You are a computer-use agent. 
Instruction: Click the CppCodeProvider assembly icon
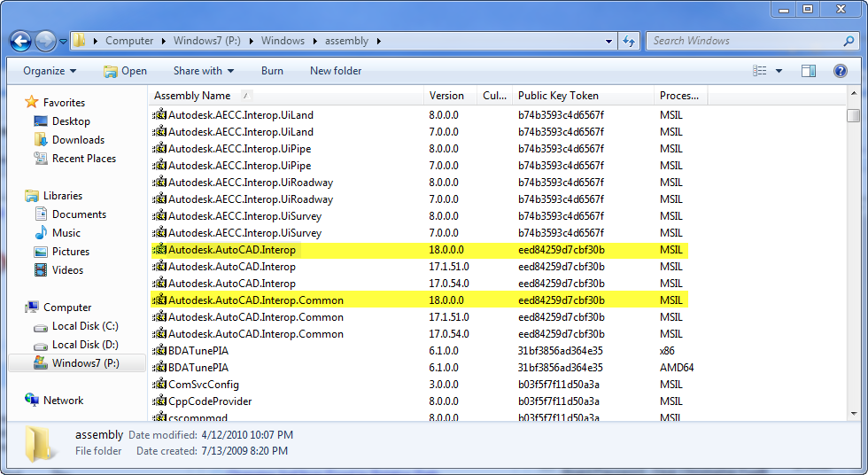(x=159, y=401)
